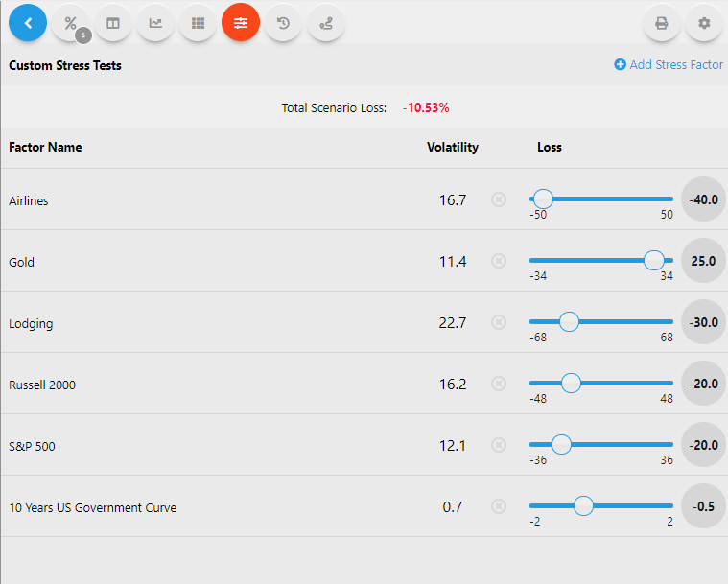This screenshot has height=584, width=728.
Task: Click the route path icon in toolbar
Action: click(325, 23)
